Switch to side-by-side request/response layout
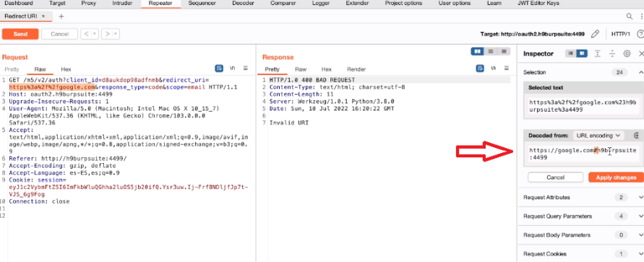The width and height of the screenshot is (644, 262). [477, 51]
